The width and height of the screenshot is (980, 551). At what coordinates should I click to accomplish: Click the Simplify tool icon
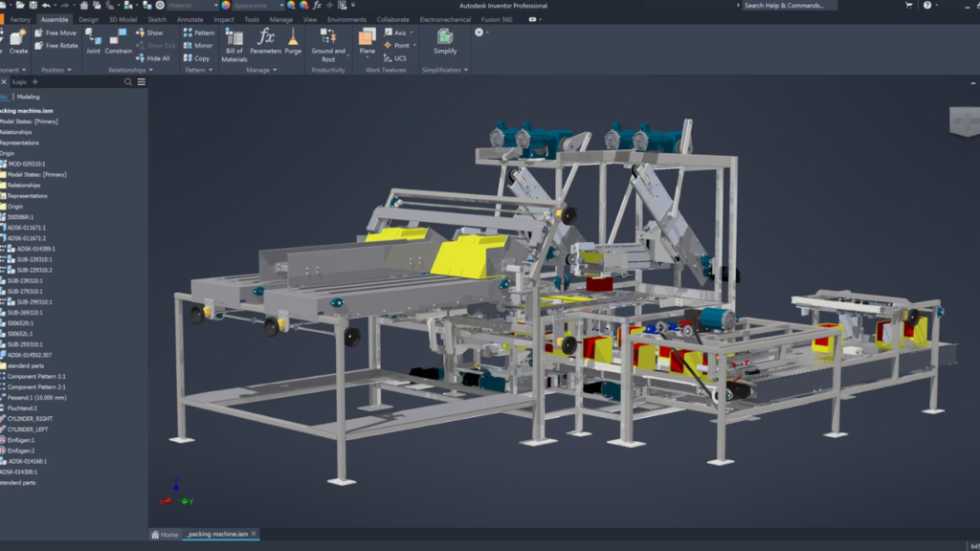(x=445, y=38)
